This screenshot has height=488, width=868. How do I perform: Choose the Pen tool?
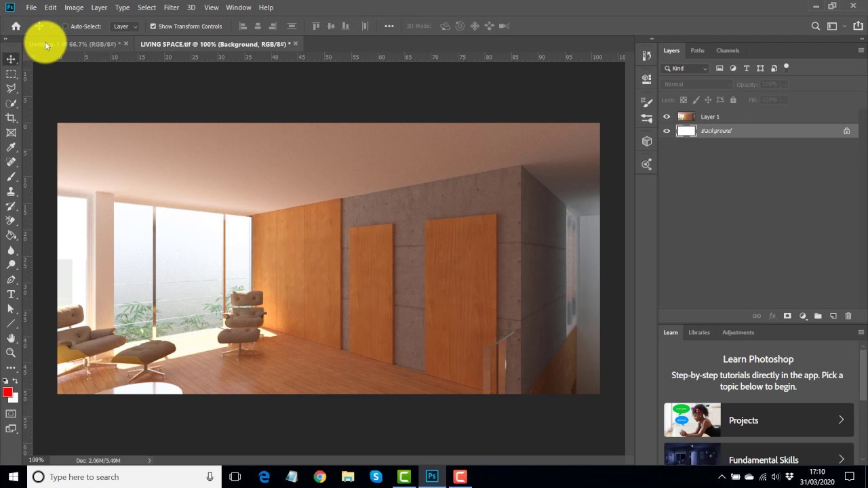click(11, 279)
